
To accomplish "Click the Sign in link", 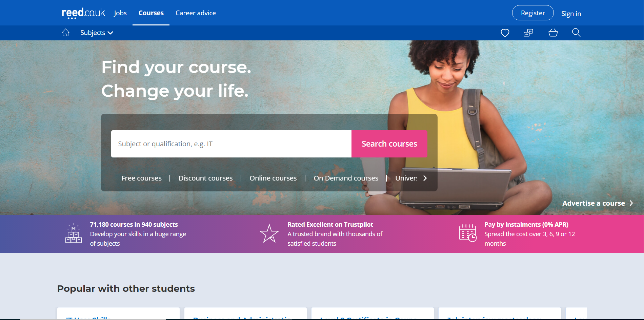I will click(x=571, y=14).
